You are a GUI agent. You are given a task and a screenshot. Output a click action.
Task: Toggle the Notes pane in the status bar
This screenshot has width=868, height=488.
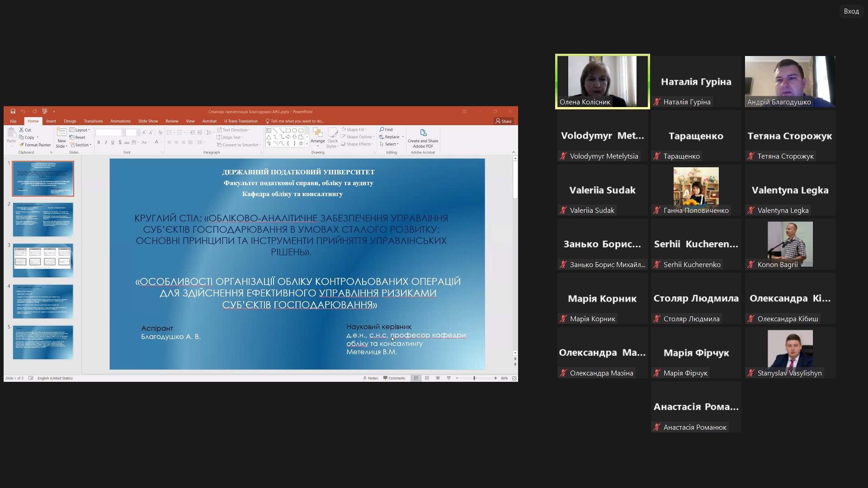click(x=370, y=378)
